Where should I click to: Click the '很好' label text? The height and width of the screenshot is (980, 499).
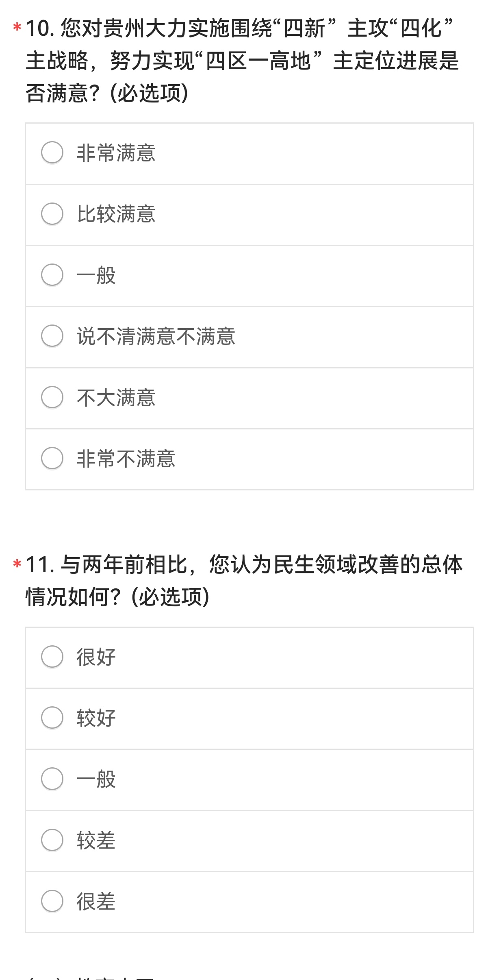(x=96, y=657)
